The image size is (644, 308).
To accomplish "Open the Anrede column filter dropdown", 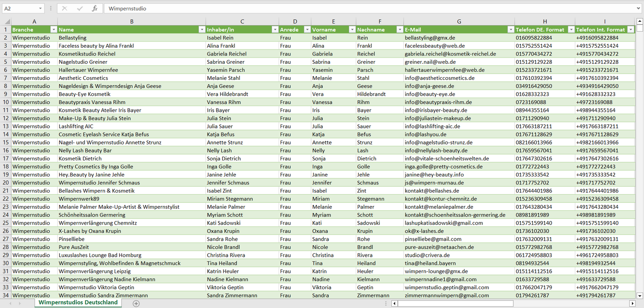I will coord(307,30).
